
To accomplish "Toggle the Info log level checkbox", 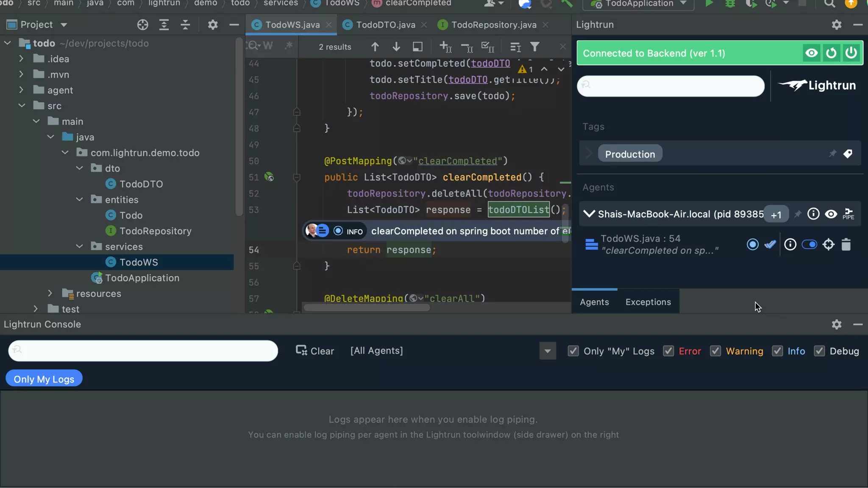I will (x=777, y=351).
